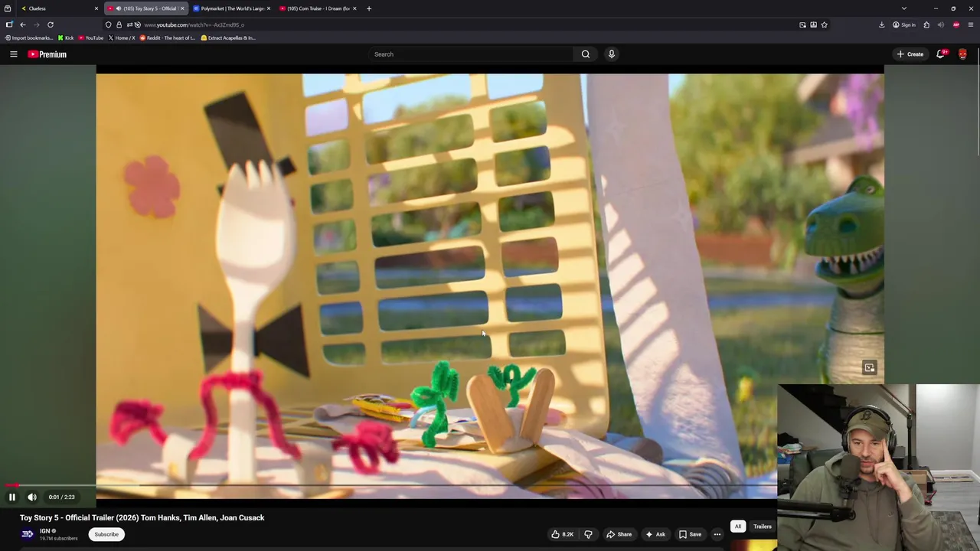980x551 pixels.
Task: Close the Polymarket tab
Action: click(268, 8)
